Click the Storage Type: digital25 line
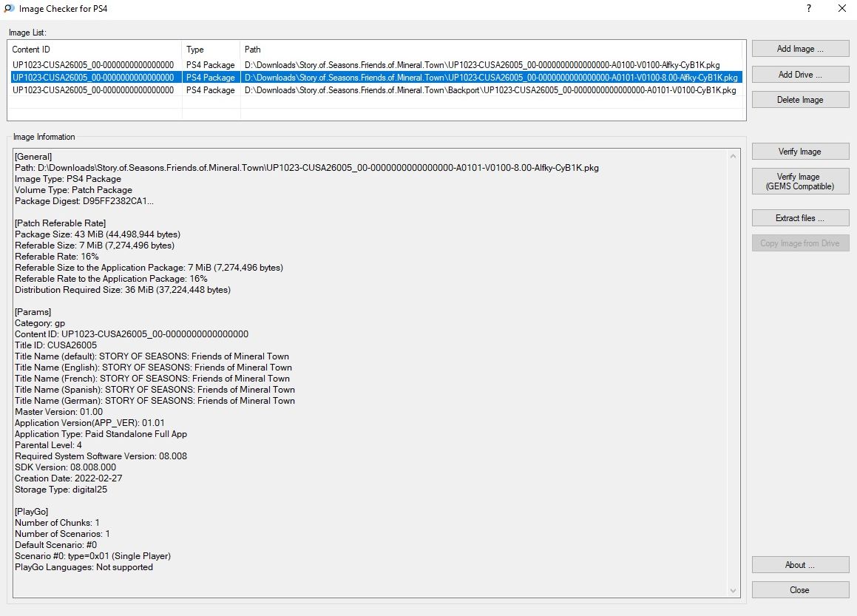The image size is (857, 616). click(x=61, y=490)
